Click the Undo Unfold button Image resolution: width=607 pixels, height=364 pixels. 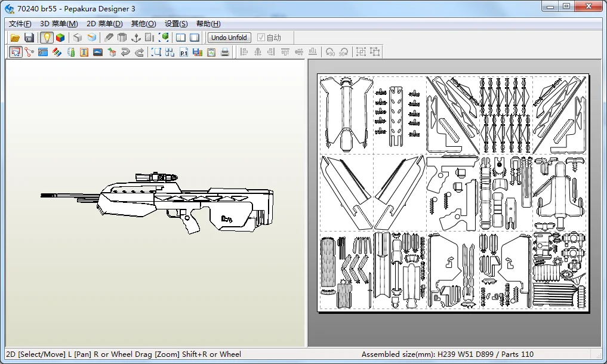point(229,38)
